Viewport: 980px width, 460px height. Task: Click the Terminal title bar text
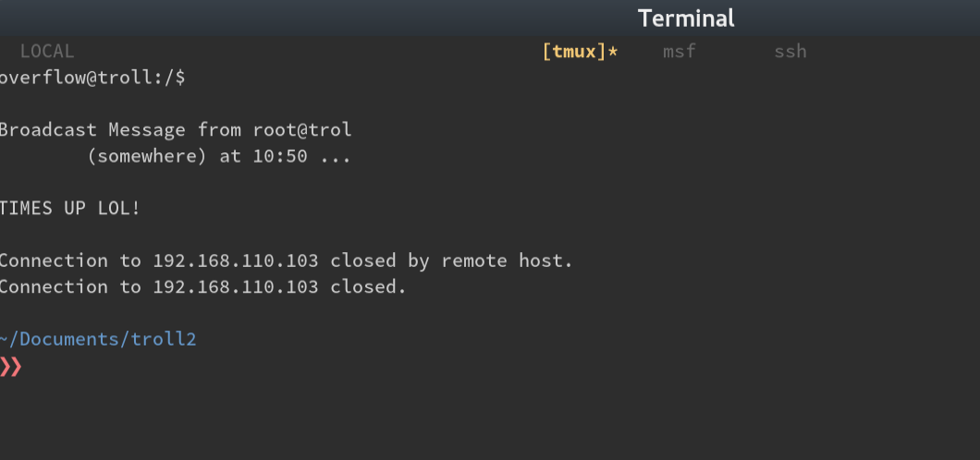pyautogui.click(x=686, y=18)
